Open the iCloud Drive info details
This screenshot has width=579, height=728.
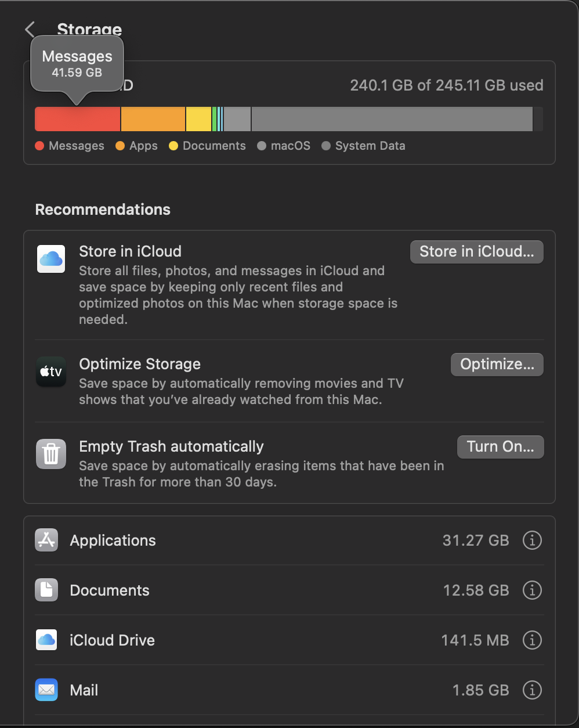(x=532, y=640)
